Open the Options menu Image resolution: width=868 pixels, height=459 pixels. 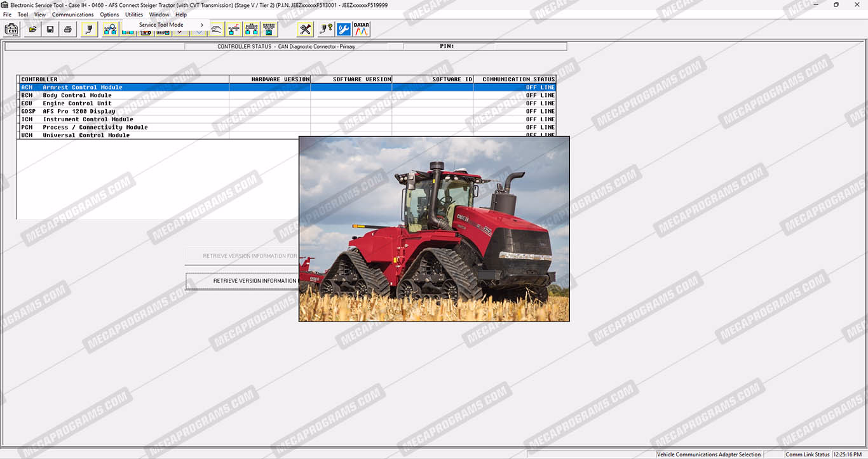[x=109, y=15]
